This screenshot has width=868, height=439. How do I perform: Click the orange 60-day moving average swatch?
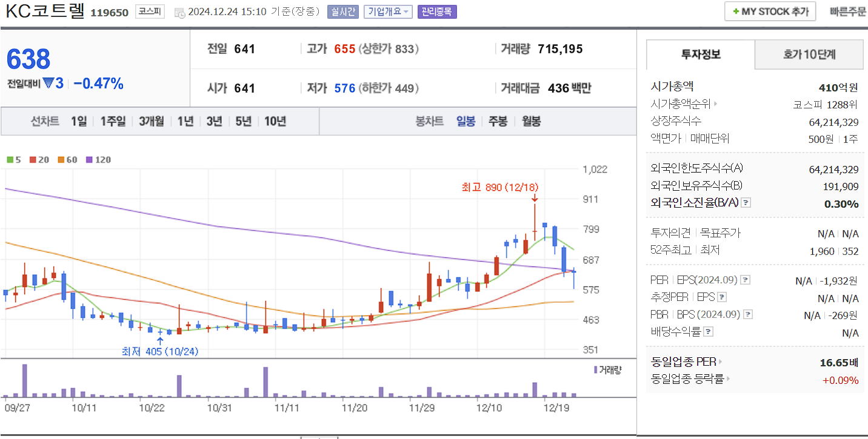pos(61,160)
